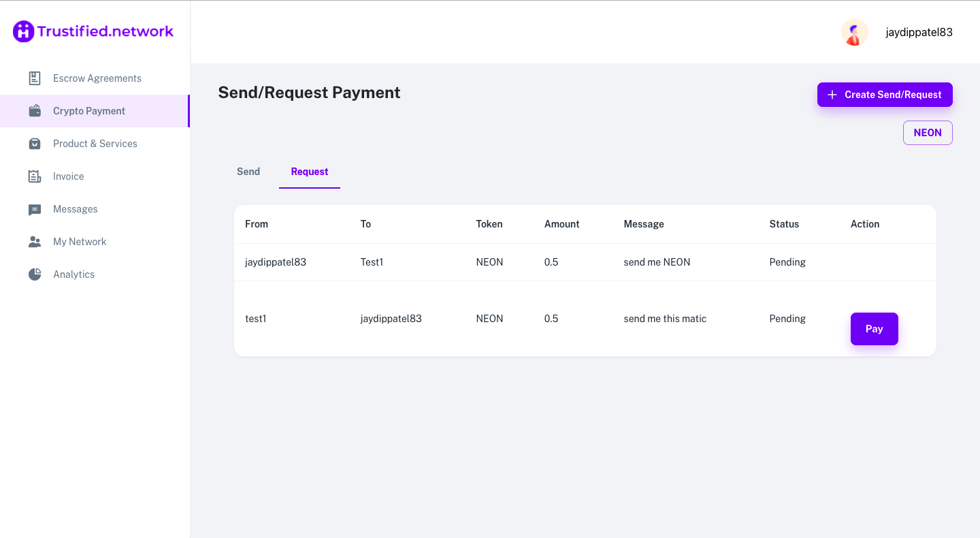Click the Messages chat bubble icon
This screenshot has width=980, height=538.
(x=35, y=210)
